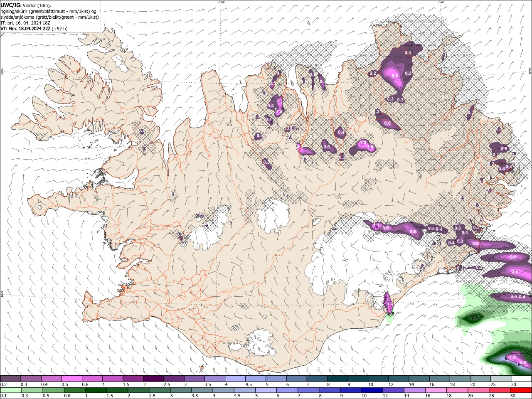The image size is (532, 399).
Task: Click the bright pink 0.5 snow legend swatch
Action: click(x=71, y=379)
